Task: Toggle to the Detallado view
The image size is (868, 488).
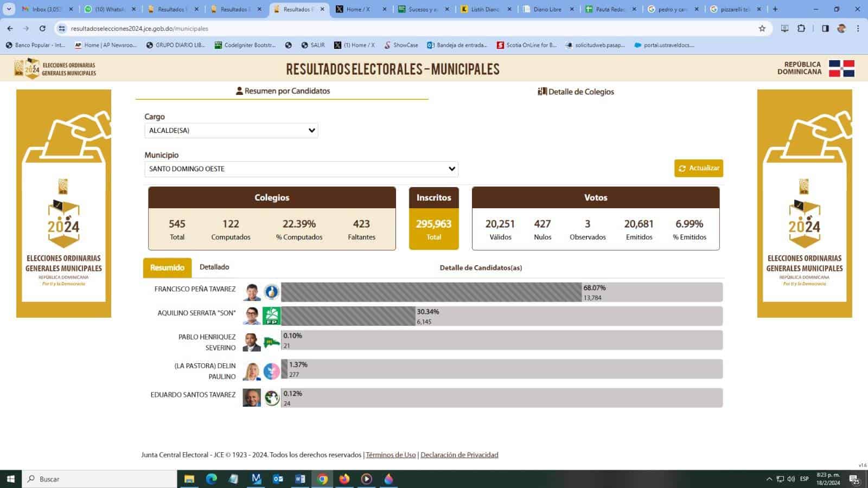Action: click(214, 267)
